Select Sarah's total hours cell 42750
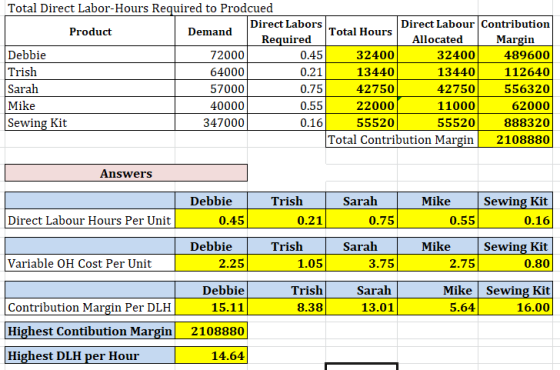The width and height of the screenshot is (560, 370). [x=361, y=88]
